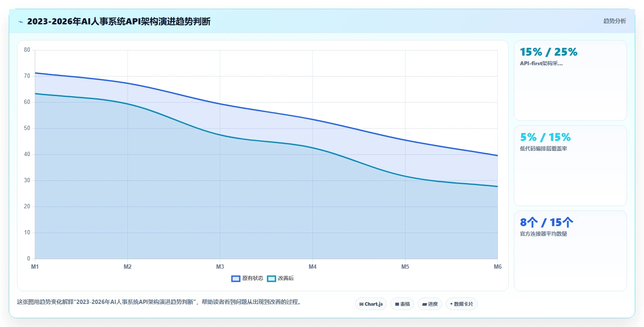Click the 低代码编排层覆盖率 label
This screenshot has width=644, height=327.
click(543, 149)
